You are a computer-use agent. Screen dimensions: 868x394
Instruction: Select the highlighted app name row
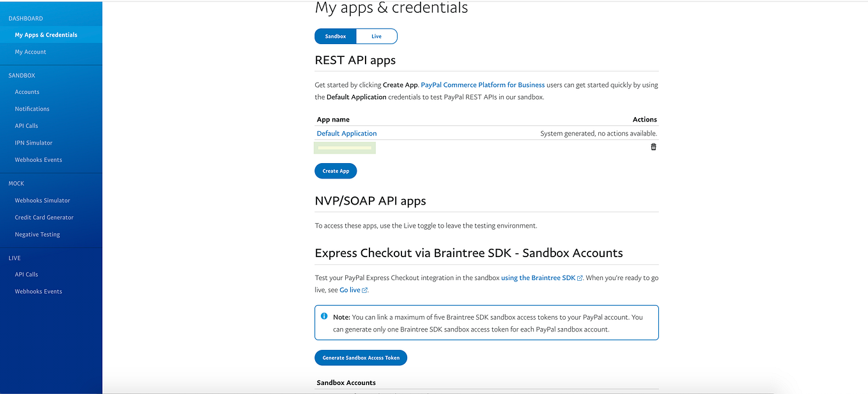345,148
